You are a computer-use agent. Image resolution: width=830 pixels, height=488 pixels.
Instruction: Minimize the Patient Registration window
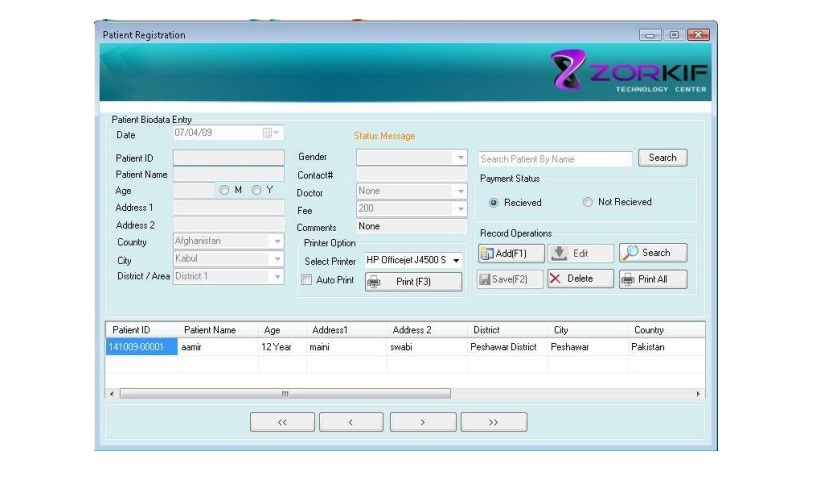point(650,35)
